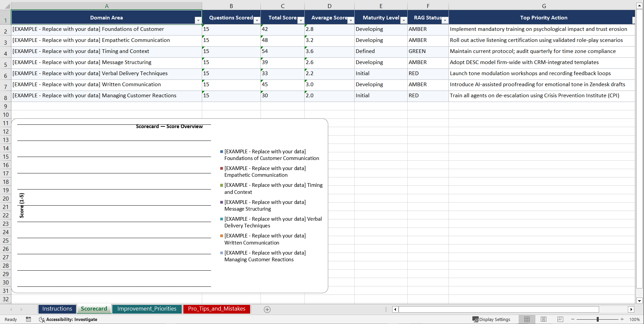This screenshot has height=324, width=644.
Task: Open the Average Score filter dropdown
Action: click(x=351, y=20)
